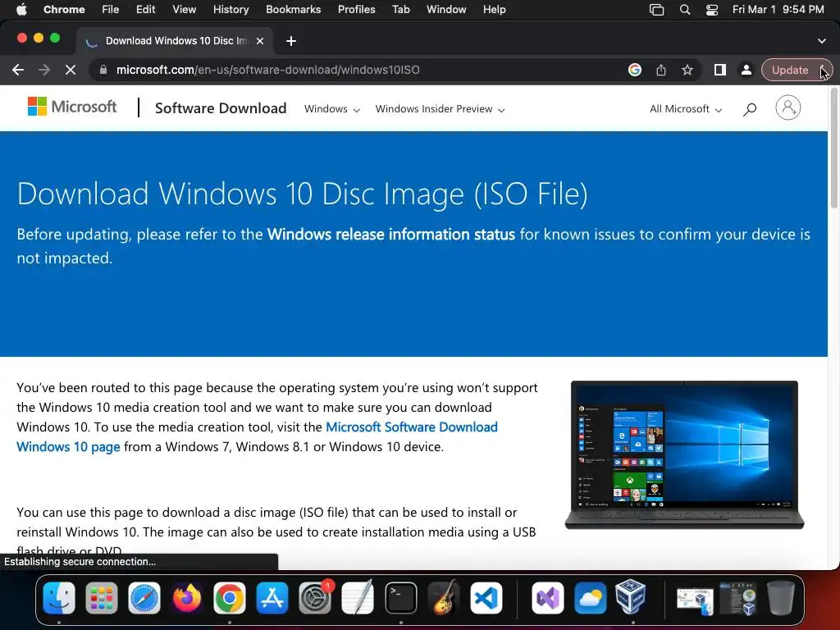The image size is (840, 630).
Task: Open TextEdit from the Dock
Action: click(358, 598)
